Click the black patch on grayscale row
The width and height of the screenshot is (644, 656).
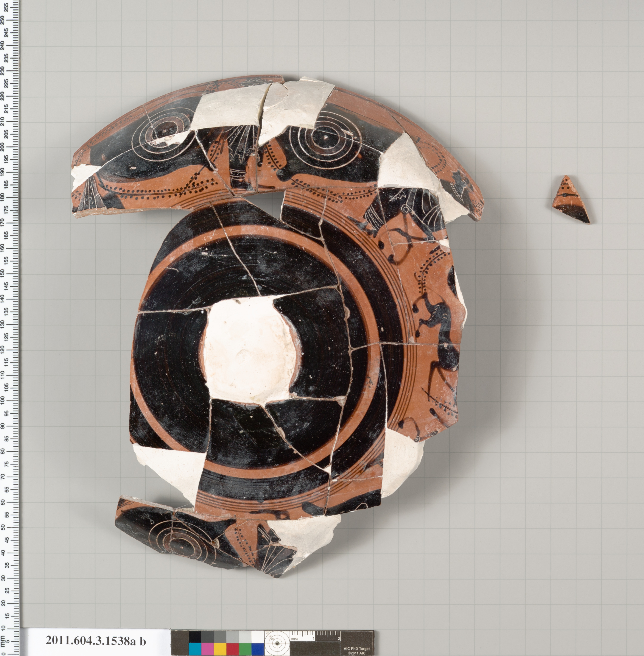tap(195, 637)
